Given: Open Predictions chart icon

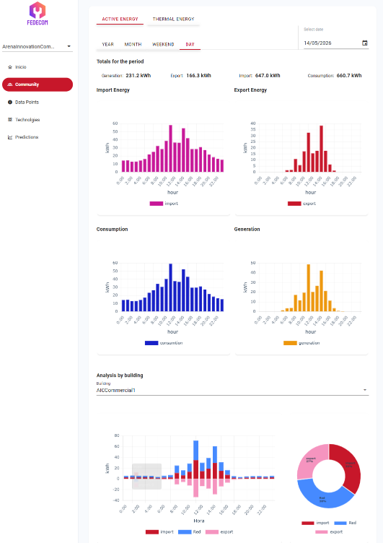Looking at the screenshot, I should click(10, 137).
